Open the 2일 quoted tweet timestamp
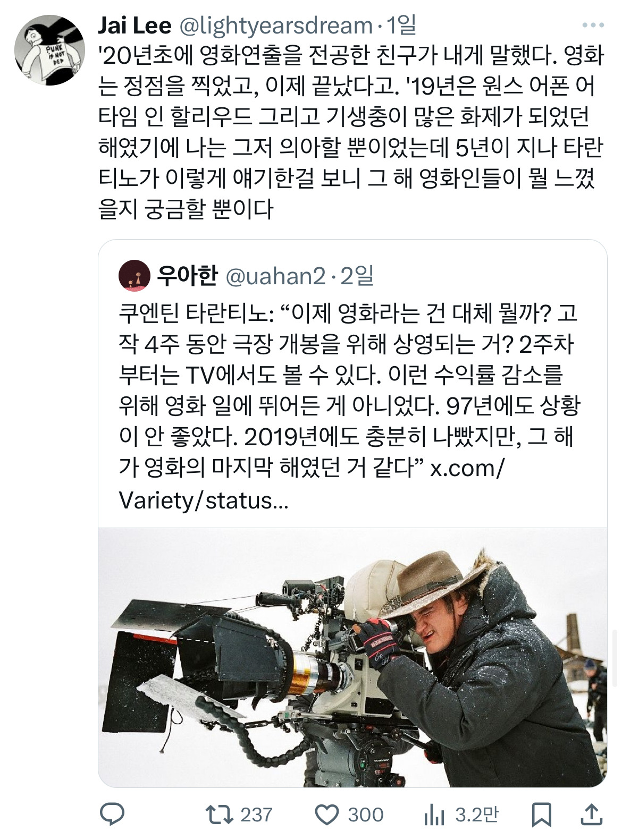 pyautogui.click(x=357, y=276)
